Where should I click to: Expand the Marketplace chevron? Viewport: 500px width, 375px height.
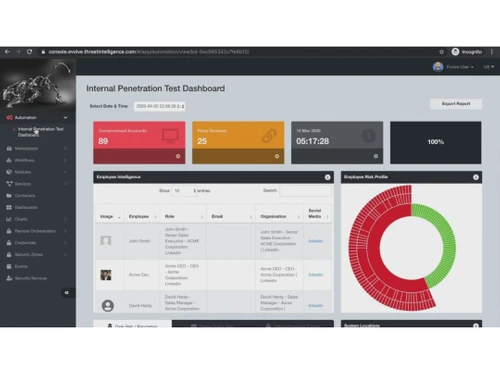pos(65,148)
